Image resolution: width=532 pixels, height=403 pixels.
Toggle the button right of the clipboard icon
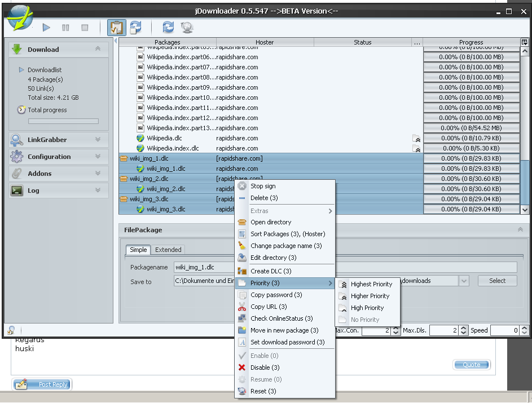135,27
